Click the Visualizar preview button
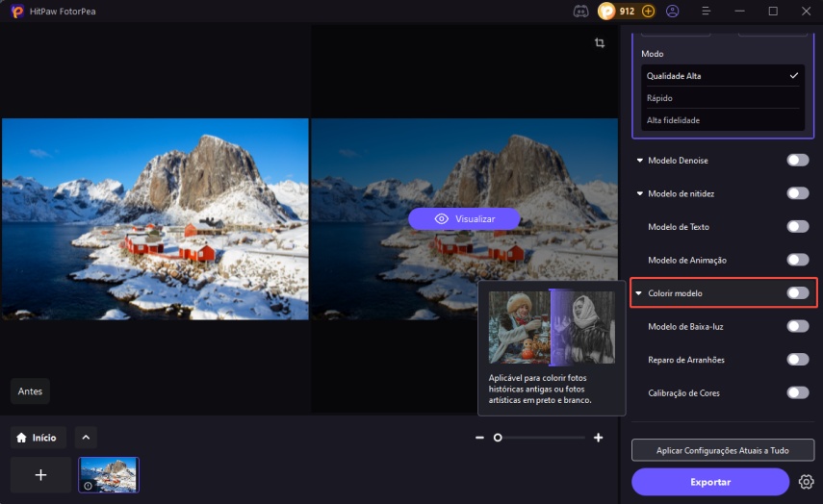The height and width of the screenshot is (504, 823). [464, 218]
